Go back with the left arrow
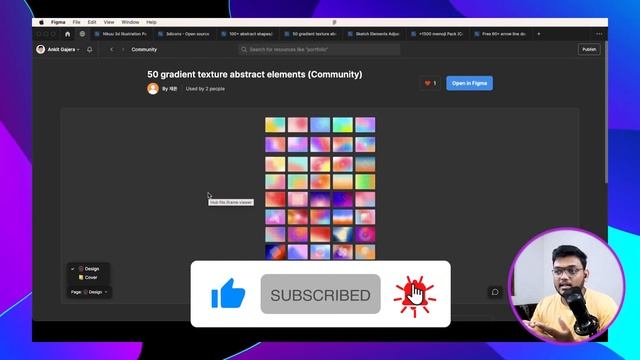 [x=111, y=49]
